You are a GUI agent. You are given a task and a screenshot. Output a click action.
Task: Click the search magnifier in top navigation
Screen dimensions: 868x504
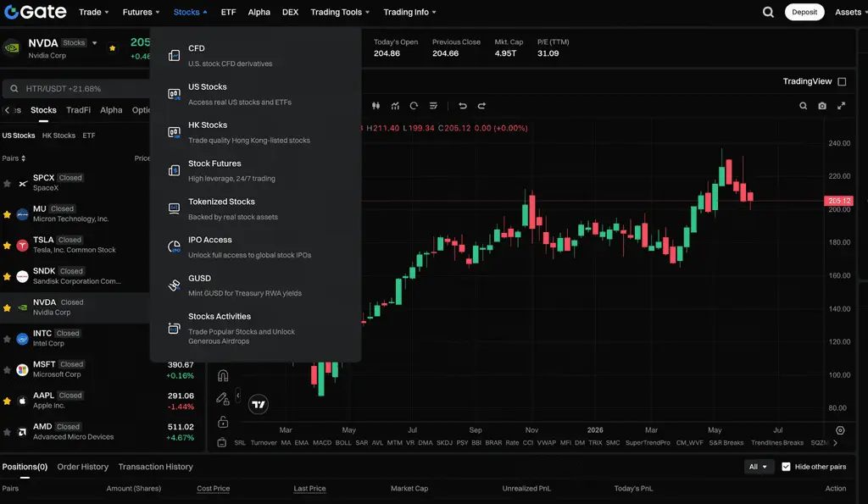click(x=768, y=12)
